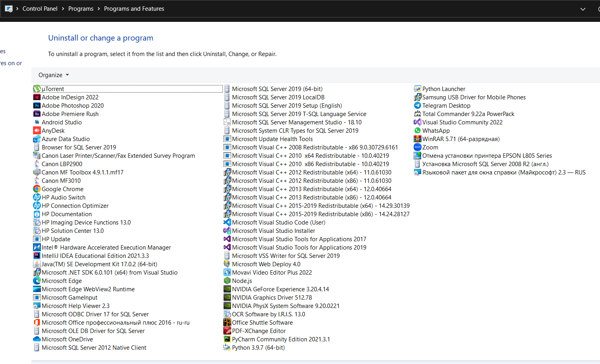
Task: Click the Visual Studio Community 2022 icon
Action: (418, 122)
